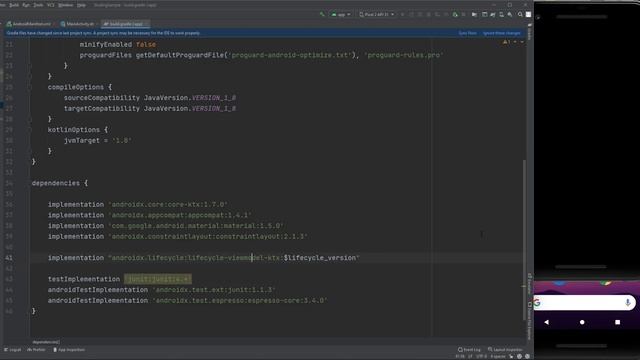The height and width of the screenshot is (360, 640).
Task: Open the Pixel device selector dropdown
Action: [x=376, y=14]
